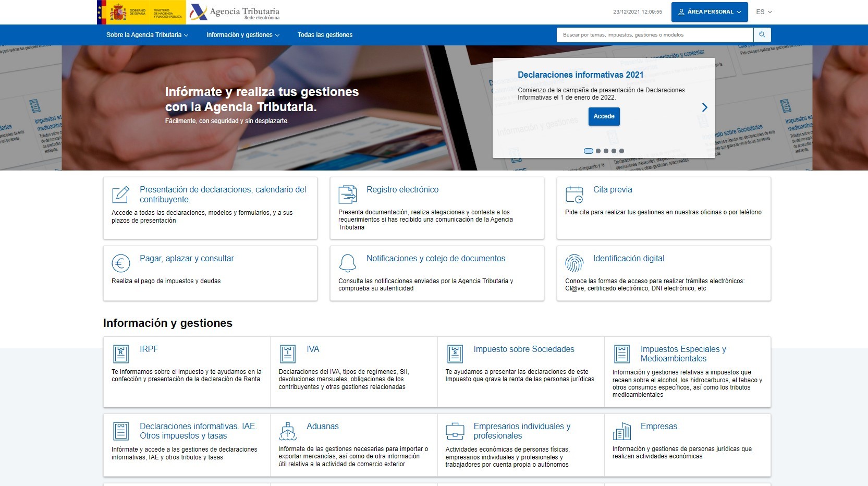The height and width of the screenshot is (486, 868).
Task: Expand the Información y gestiones menu
Action: click(243, 35)
